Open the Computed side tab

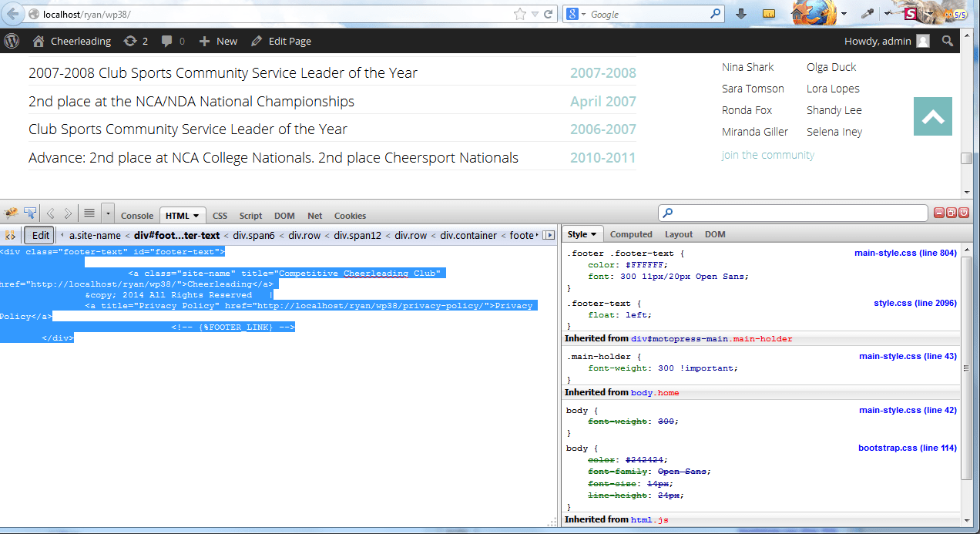pos(631,234)
